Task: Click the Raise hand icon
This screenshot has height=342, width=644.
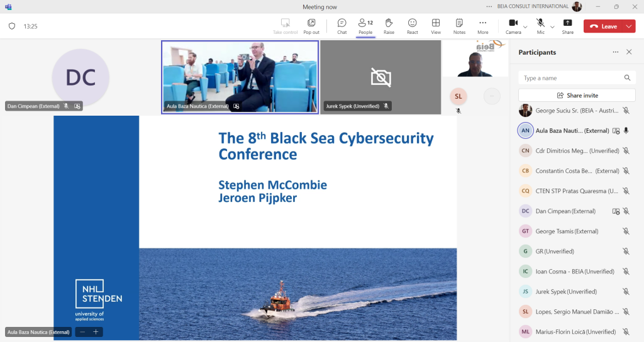Action: click(x=389, y=26)
